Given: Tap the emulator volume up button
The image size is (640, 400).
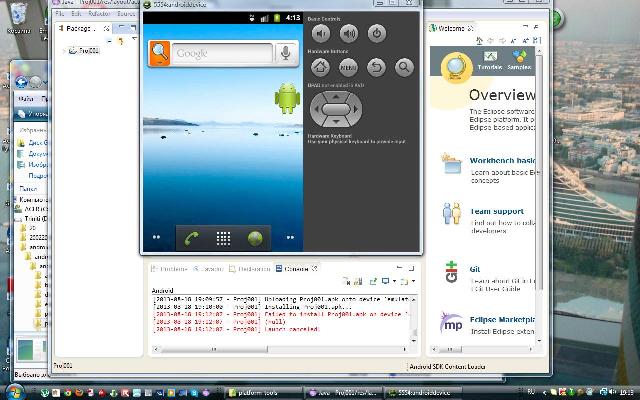Looking at the screenshot, I should [349, 33].
